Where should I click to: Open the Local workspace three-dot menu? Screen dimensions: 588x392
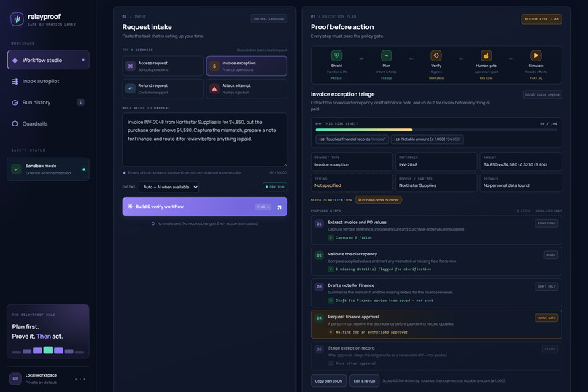point(80,379)
